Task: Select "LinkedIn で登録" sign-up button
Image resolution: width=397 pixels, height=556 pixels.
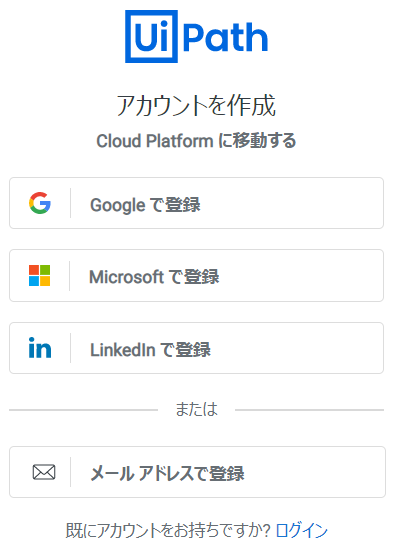Action: pyautogui.click(x=196, y=348)
